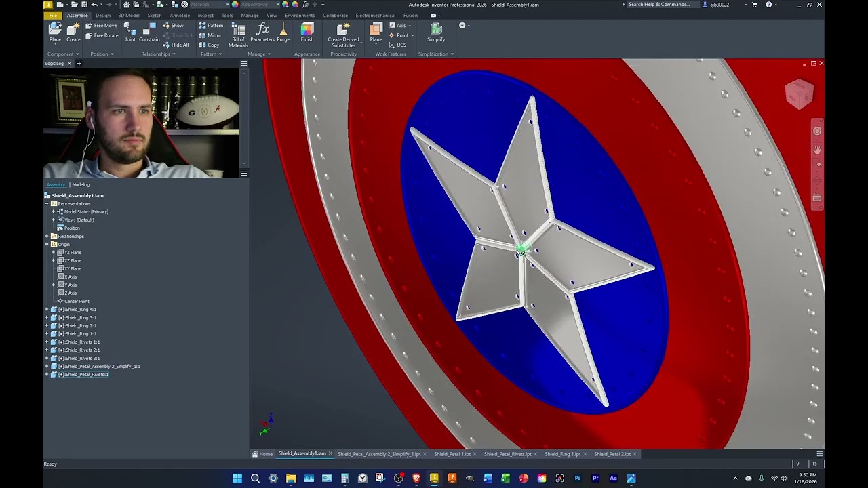Select the work Plane tool
Screen dimensions: 868x488
[376, 33]
